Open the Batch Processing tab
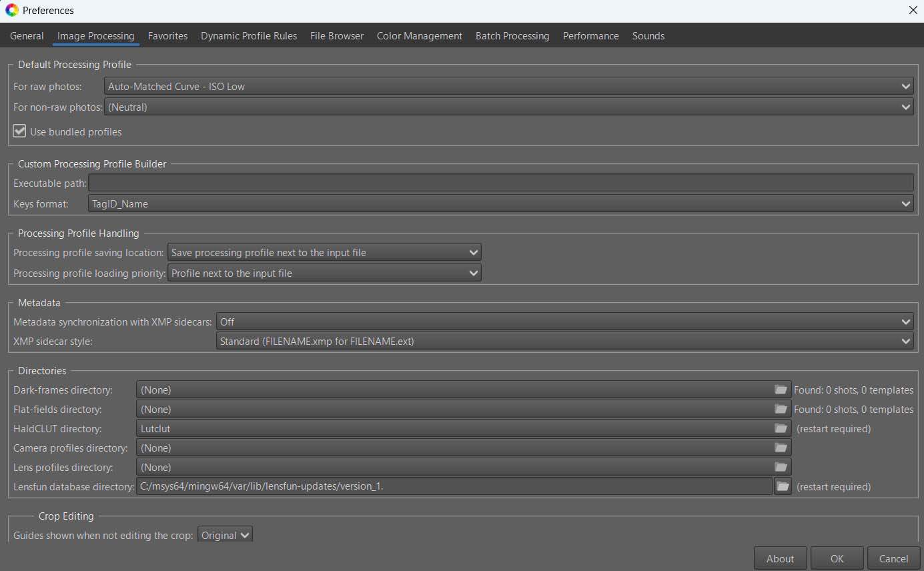 click(512, 36)
